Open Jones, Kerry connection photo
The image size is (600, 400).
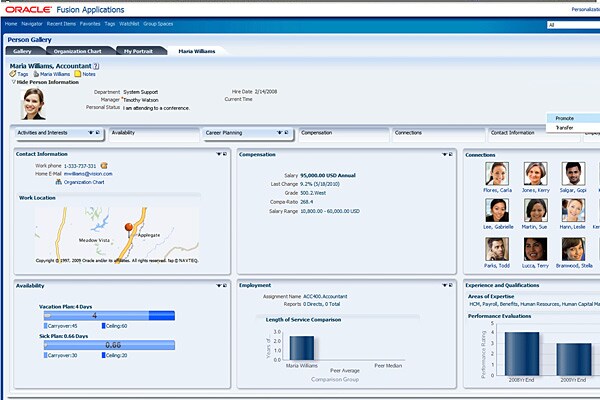point(535,174)
